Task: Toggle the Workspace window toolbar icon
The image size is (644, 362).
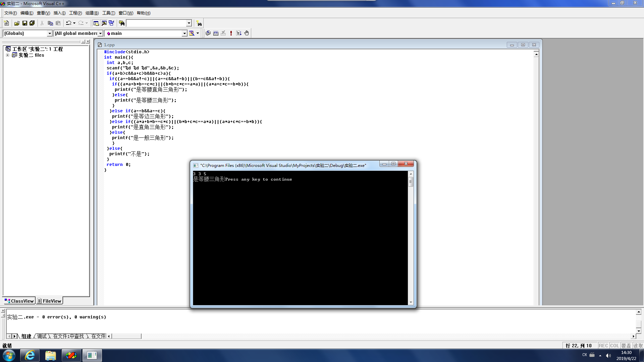Action: (96, 23)
